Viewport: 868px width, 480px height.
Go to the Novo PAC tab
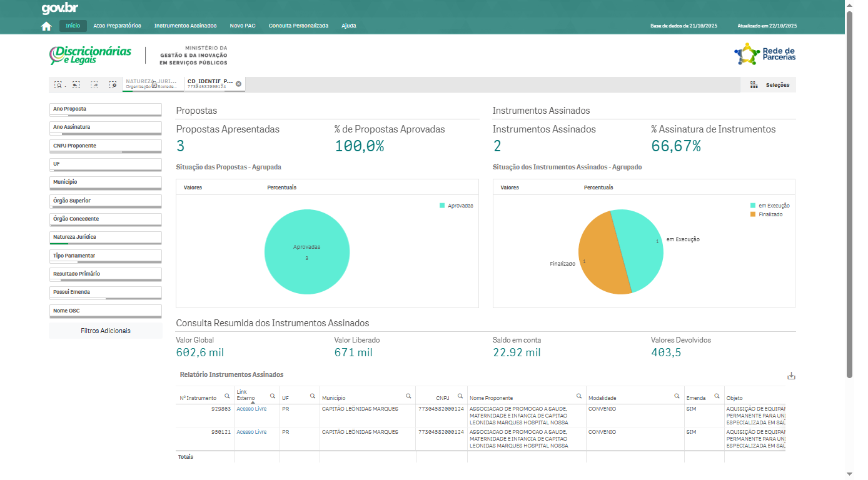coord(243,26)
